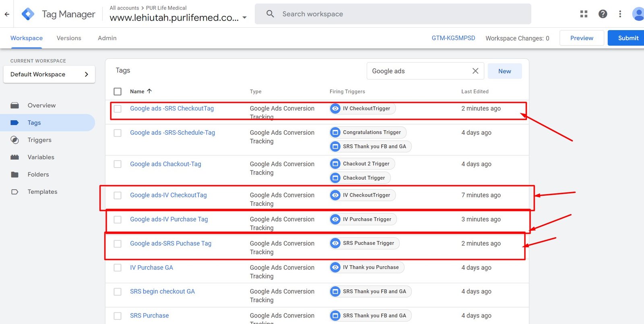Click the Tags sidebar icon
Screen dimensions: 644x324
click(x=15, y=123)
